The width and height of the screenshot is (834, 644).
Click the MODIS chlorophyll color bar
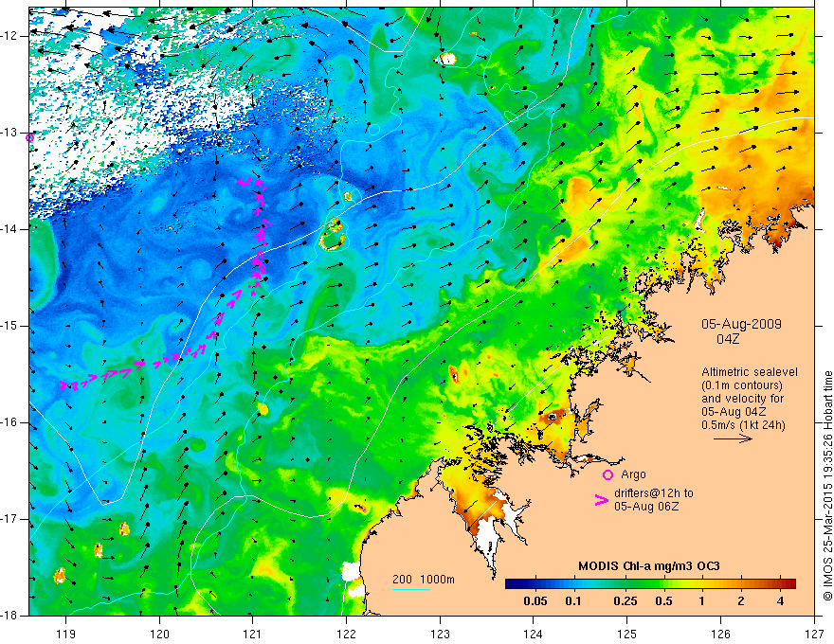pos(650,583)
